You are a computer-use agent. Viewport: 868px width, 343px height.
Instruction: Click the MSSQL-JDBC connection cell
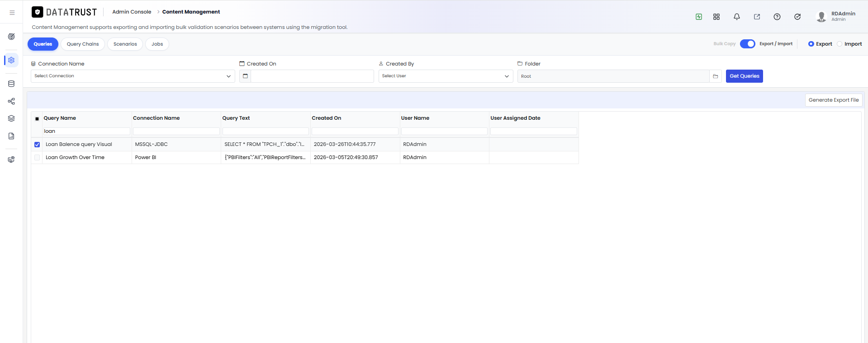pyautogui.click(x=176, y=145)
